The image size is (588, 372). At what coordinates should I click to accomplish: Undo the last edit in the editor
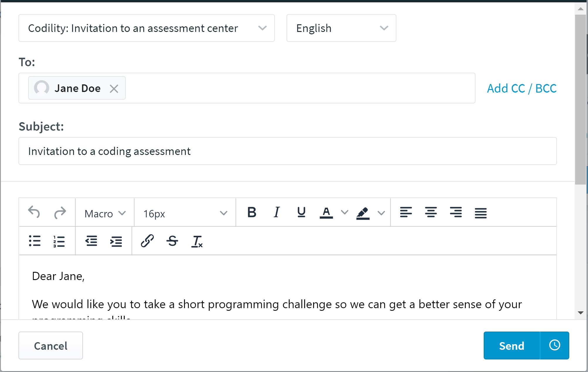34,212
